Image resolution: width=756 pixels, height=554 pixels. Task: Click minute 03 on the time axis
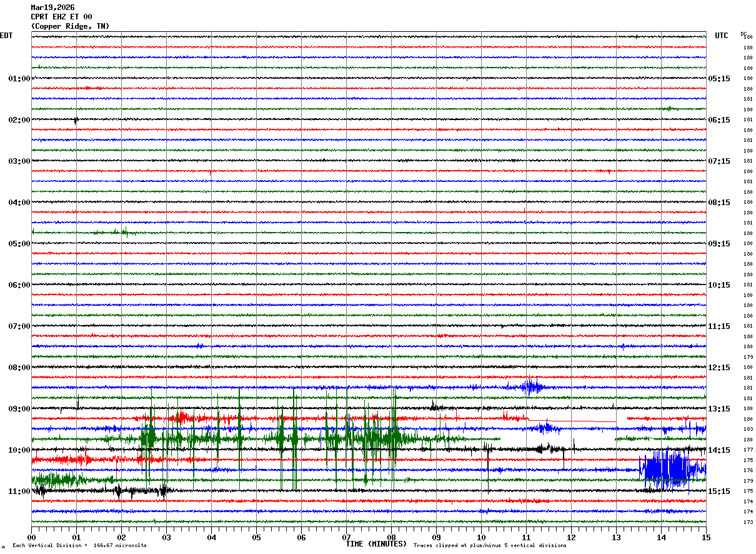click(166, 537)
